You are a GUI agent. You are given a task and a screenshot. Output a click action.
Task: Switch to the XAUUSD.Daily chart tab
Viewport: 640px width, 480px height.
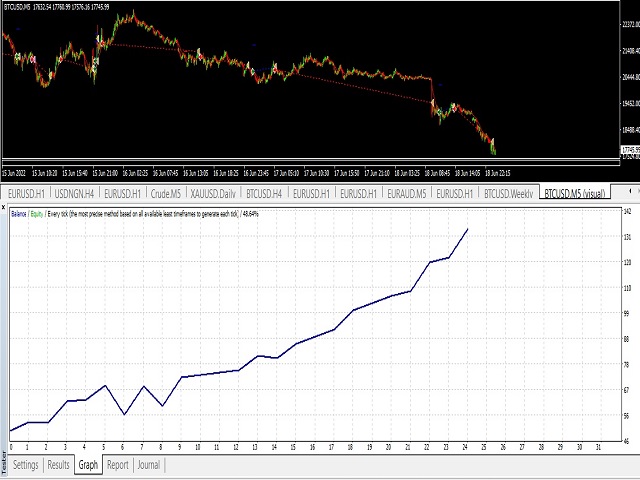pos(213,193)
